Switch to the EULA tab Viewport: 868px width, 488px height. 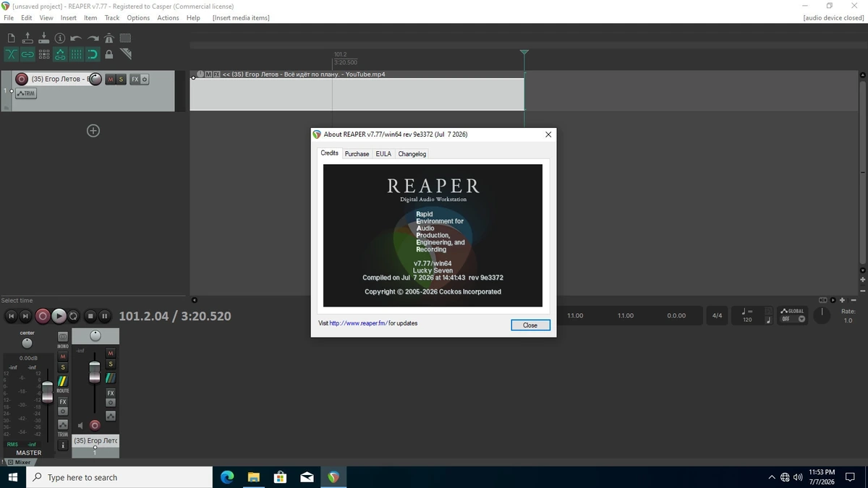383,154
